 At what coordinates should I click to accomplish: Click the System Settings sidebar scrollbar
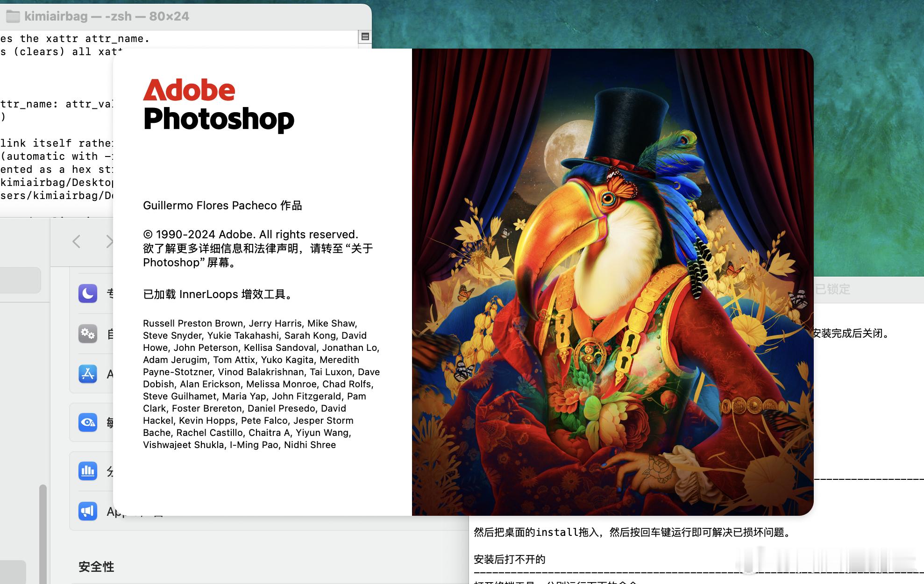(43, 534)
